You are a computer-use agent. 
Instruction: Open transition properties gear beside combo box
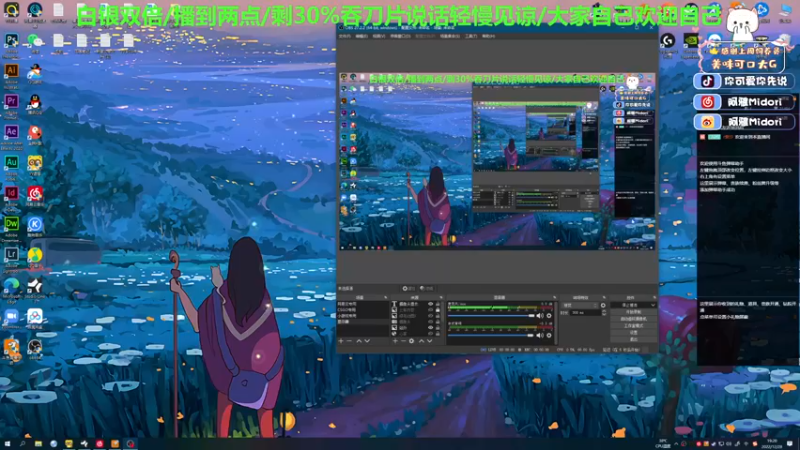[x=603, y=305]
